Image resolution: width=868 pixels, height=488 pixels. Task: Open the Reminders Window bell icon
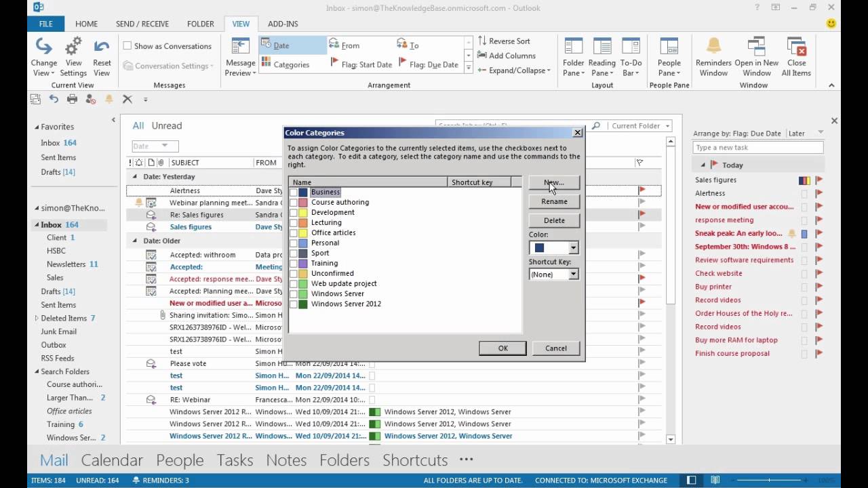click(x=713, y=46)
